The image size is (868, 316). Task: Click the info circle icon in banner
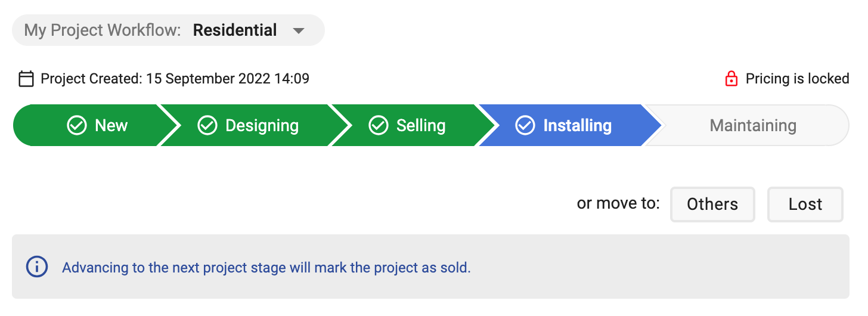37,267
